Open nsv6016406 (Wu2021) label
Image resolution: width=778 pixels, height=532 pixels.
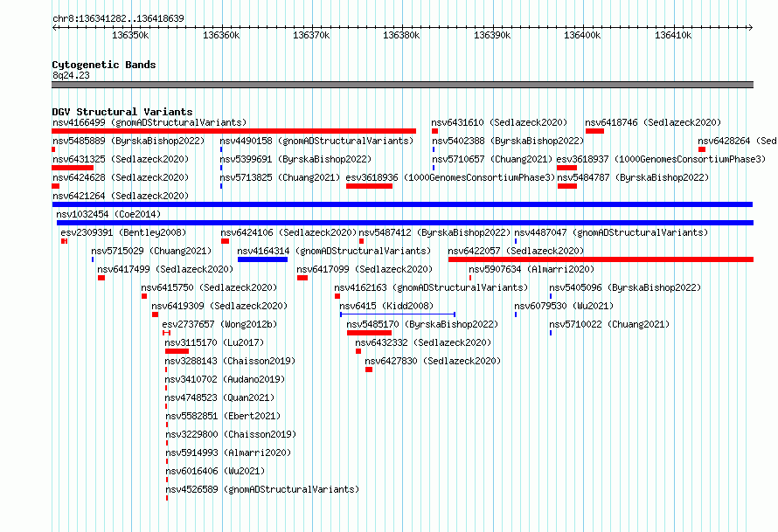pos(215,471)
